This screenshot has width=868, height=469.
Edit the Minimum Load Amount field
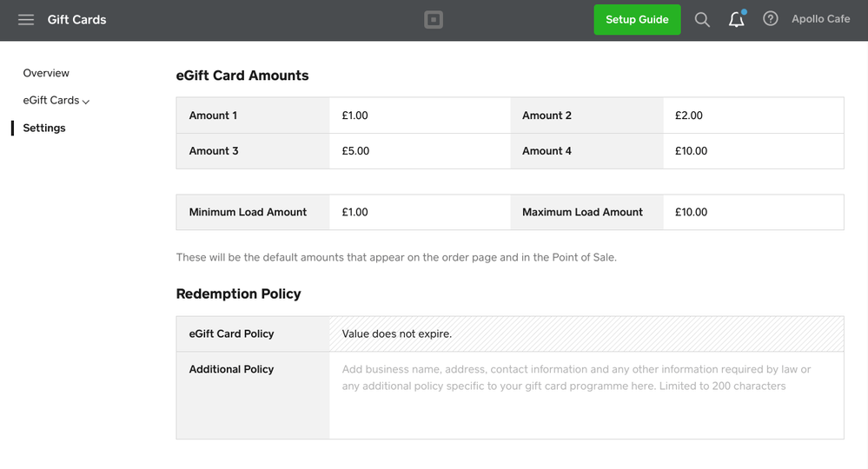(419, 212)
